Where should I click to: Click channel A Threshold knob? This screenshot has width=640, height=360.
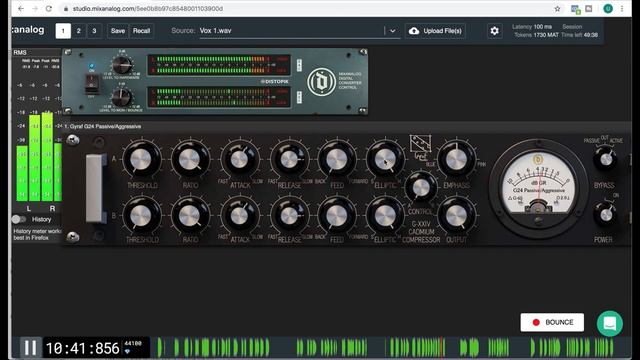[141, 159]
